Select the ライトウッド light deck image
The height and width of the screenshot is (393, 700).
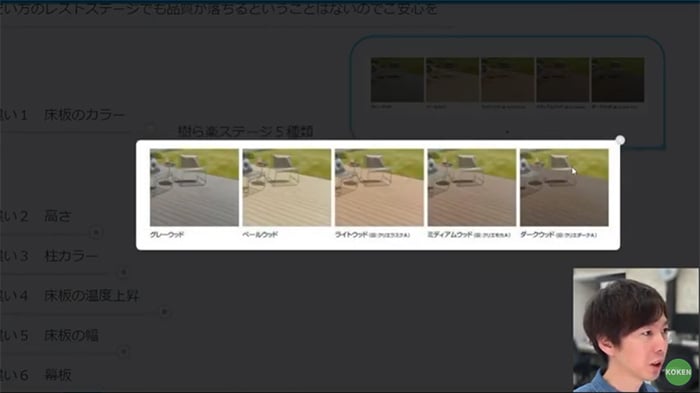379,188
